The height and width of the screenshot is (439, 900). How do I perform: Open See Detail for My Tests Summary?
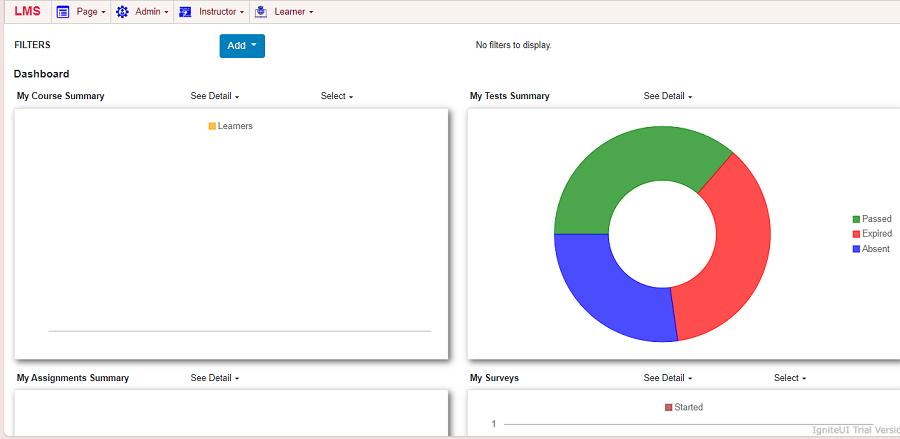pyautogui.click(x=667, y=96)
